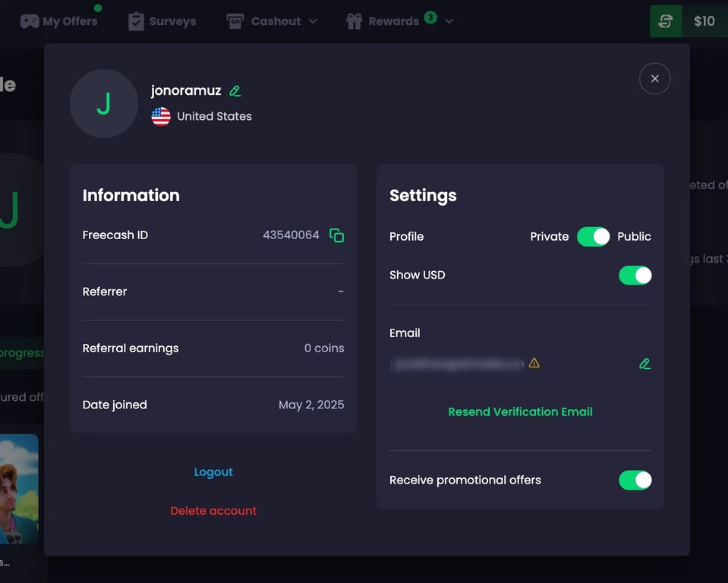The image size is (728, 583).
Task: Click the Cashout wallet icon
Action: click(235, 21)
